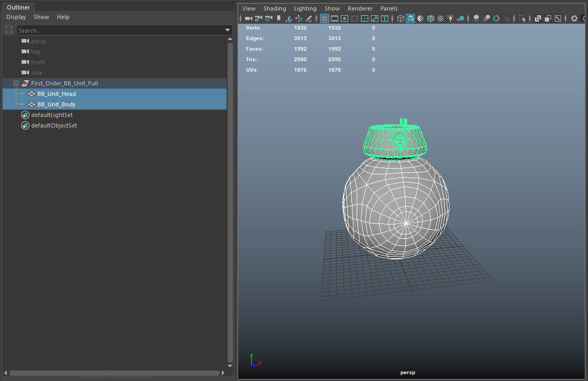This screenshot has height=381, width=588.
Task: Click the Select Camera icon in viewport toolbar
Action: pos(249,18)
